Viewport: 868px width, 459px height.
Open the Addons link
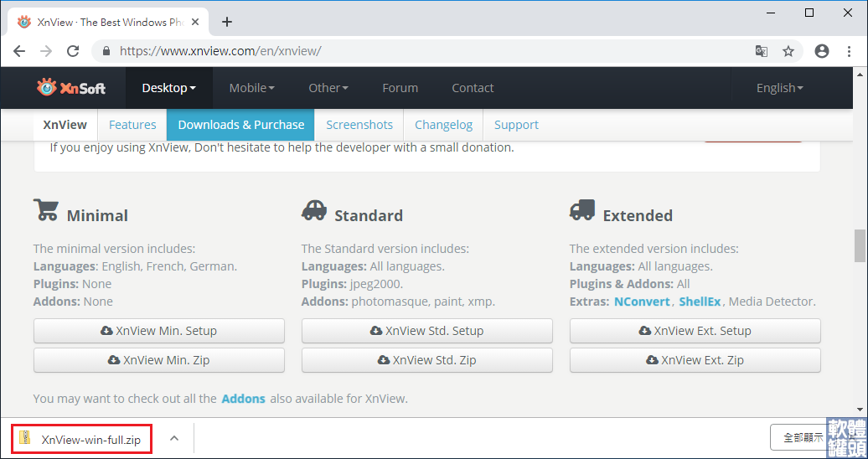244,399
